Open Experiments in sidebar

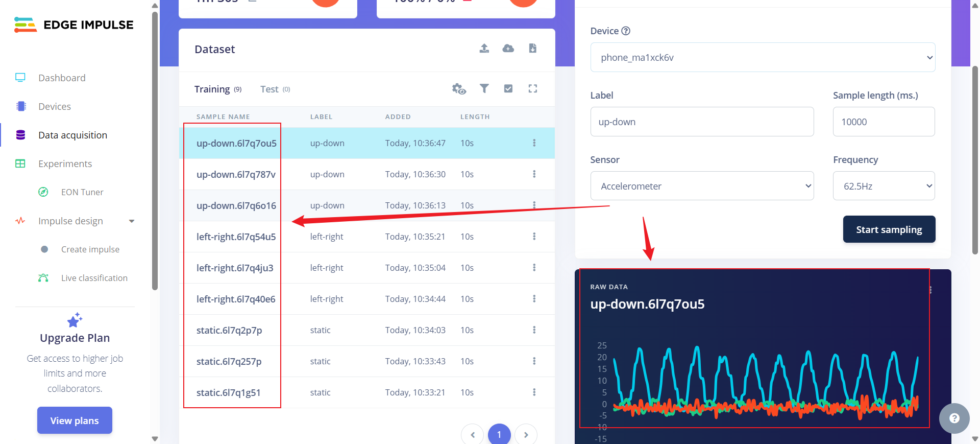click(65, 163)
